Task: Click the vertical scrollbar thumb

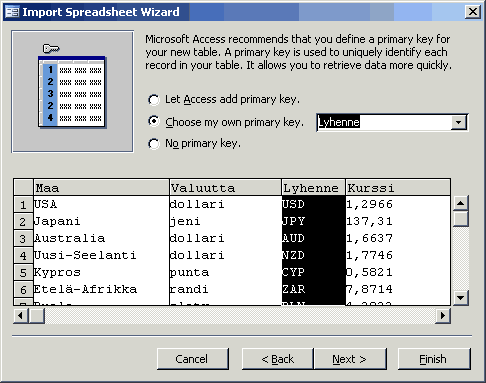Action: point(460,219)
